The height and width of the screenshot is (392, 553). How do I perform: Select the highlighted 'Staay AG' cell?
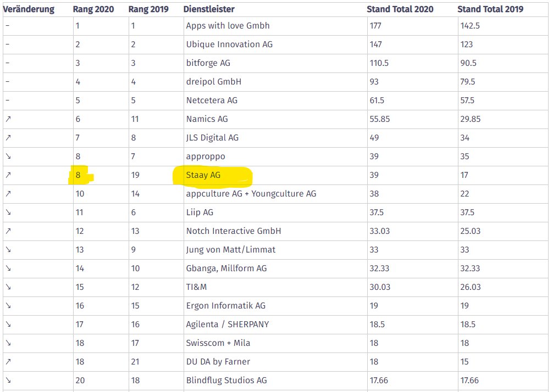pyautogui.click(x=275, y=175)
